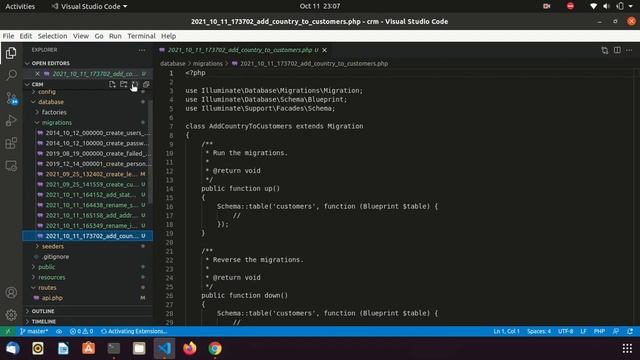Change encoding via UTF-8 indicator
This screenshot has width=640, height=360.
click(565, 331)
